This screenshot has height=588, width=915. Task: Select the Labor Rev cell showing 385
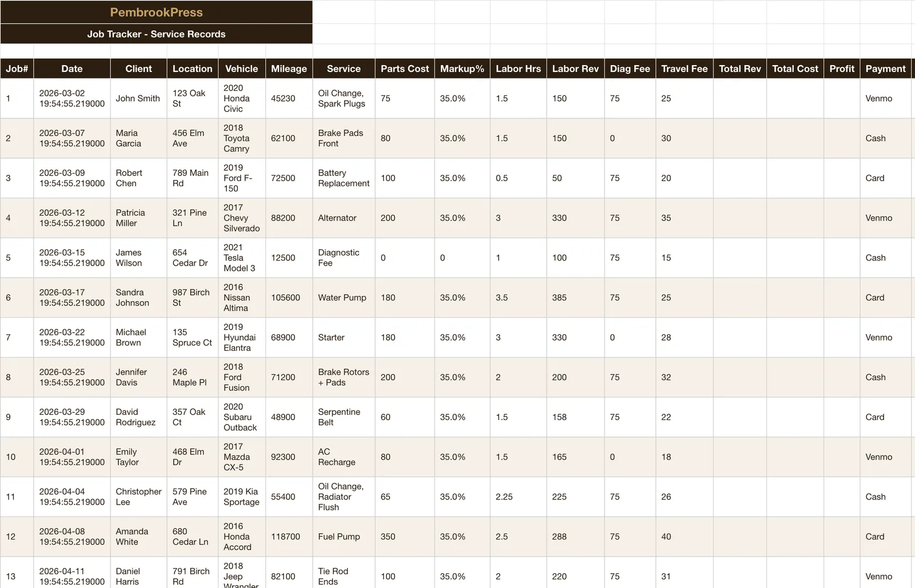click(575, 298)
